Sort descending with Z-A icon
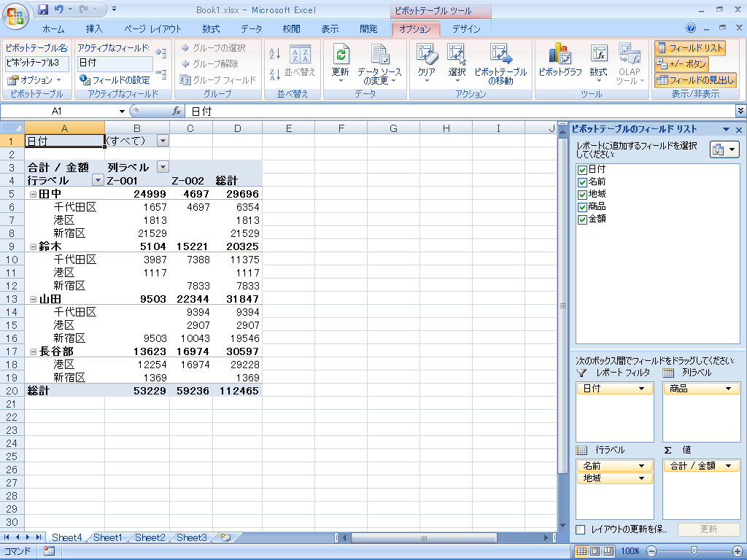 click(x=275, y=75)
